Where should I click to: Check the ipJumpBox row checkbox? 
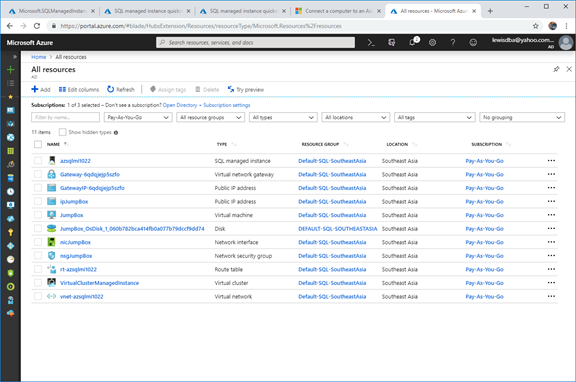(38, 201)
